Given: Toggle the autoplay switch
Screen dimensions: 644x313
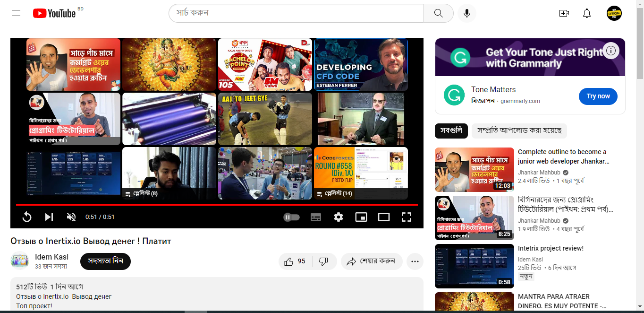Looking at the screenshot, I should 292,217.
